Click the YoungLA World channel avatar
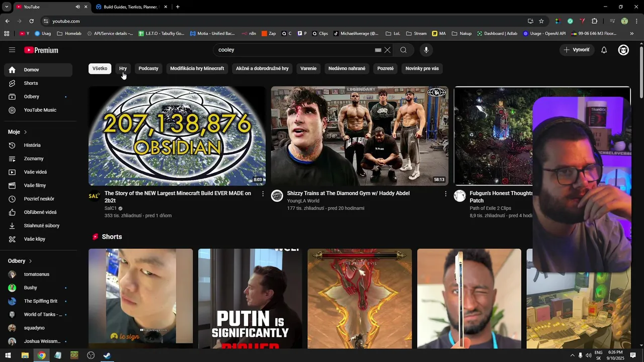 pos(277,196)
